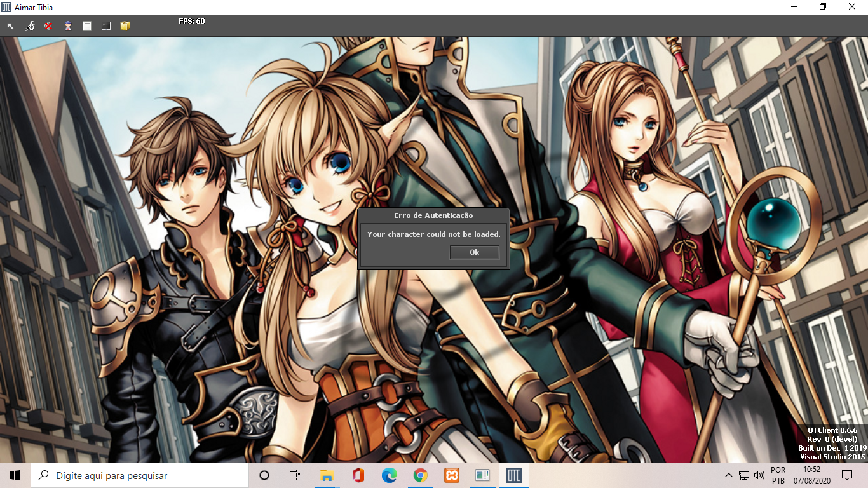Open Google Chrome from the taskbar

(420, 475)
